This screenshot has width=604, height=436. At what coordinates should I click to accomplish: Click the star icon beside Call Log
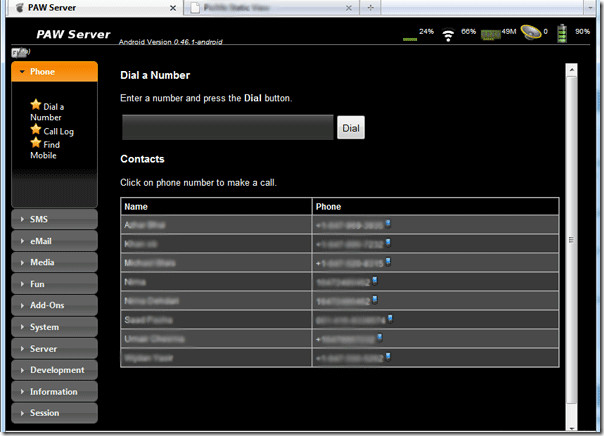pos(35,129)
